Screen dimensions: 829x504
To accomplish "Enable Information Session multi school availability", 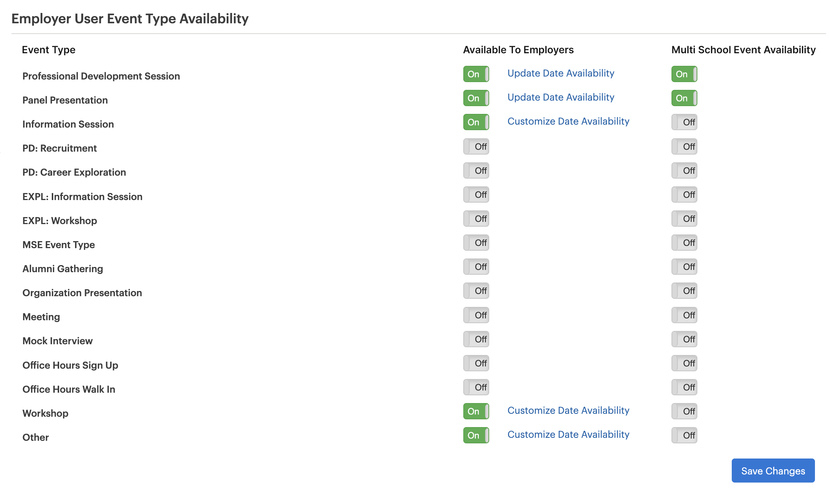I will point(684,122).
